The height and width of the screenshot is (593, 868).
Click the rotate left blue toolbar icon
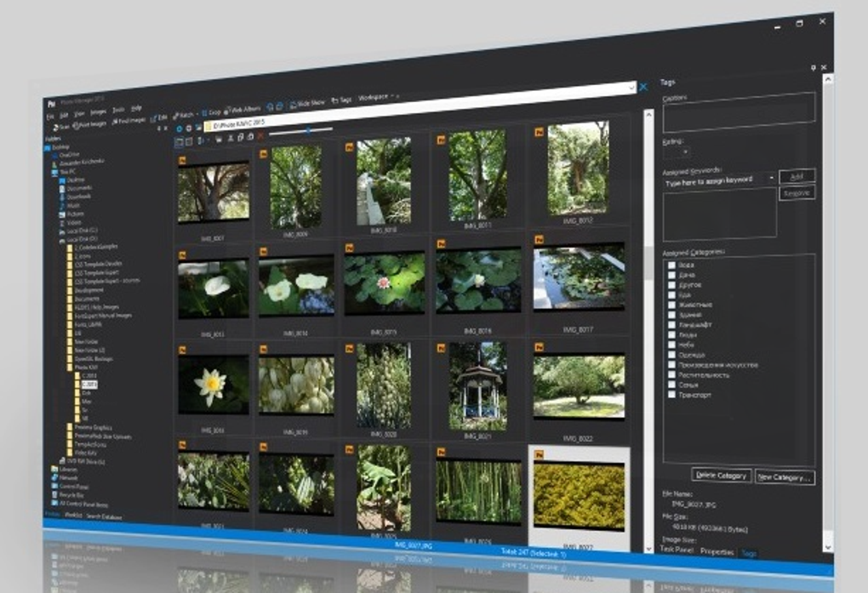[270, 106]
